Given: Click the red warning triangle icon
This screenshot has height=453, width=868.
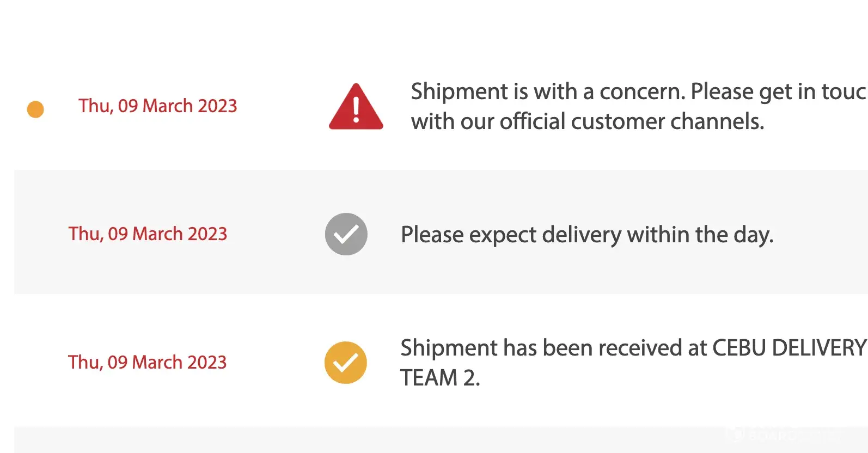Looking at the screenshot, I should click(x=356, y=107).
